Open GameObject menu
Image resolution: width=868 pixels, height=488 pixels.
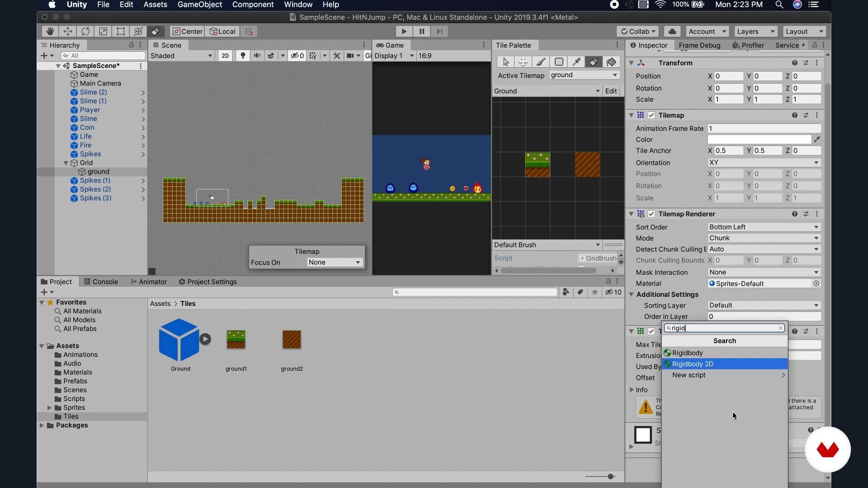[199, 5]
